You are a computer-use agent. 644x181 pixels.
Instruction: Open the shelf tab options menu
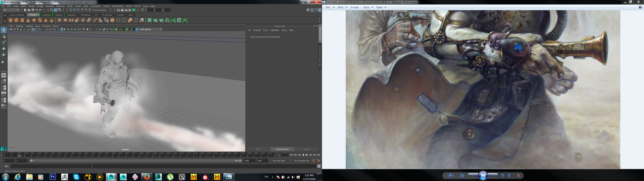5,21
